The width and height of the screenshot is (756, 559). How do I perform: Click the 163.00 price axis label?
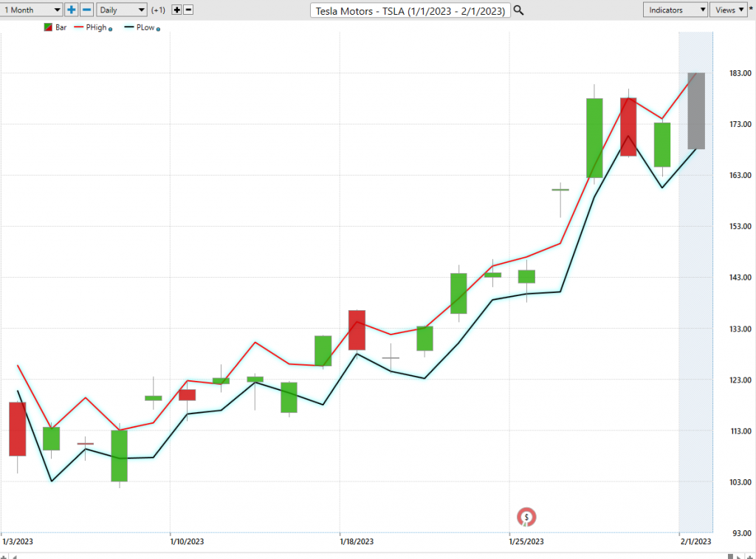tap(740, 176)
